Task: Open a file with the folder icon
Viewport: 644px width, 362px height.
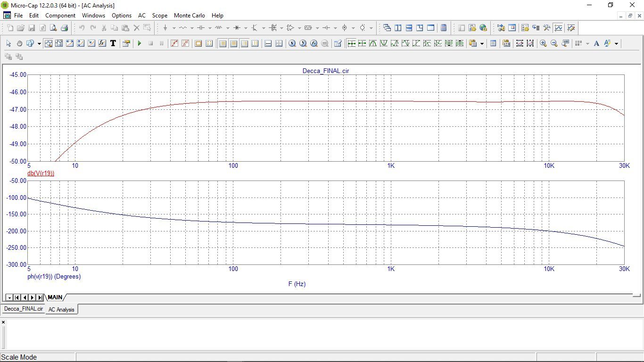Action: pyautogui.click(x=21, y=28)
